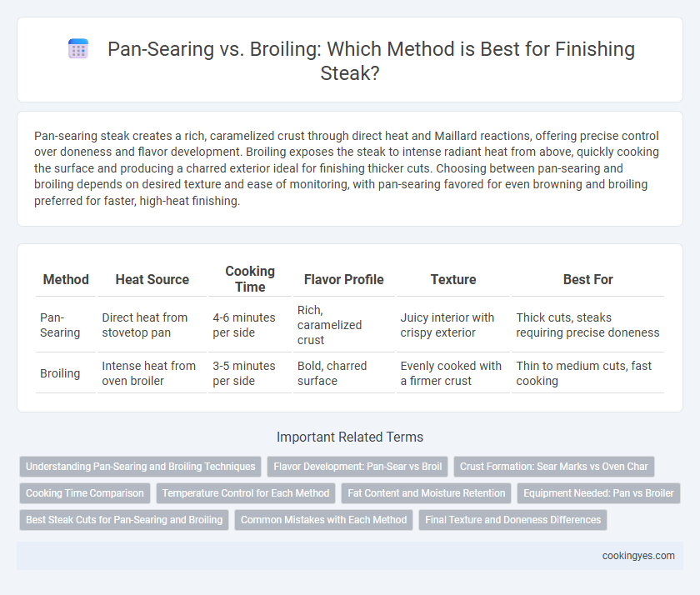
Task: Select the Best For column header
Action: (588, 279)
